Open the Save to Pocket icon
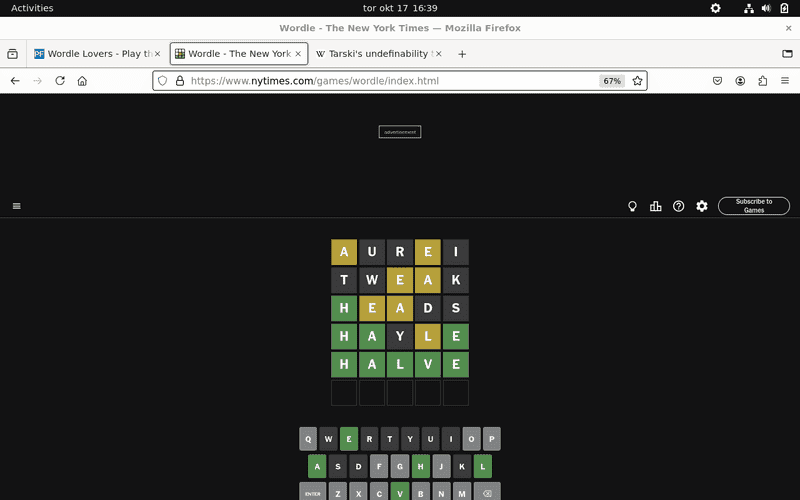The image size is (800, 500). 717,81
